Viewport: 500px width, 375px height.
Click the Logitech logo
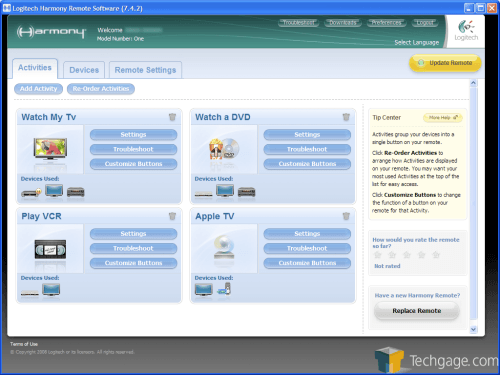coord(466,31)
